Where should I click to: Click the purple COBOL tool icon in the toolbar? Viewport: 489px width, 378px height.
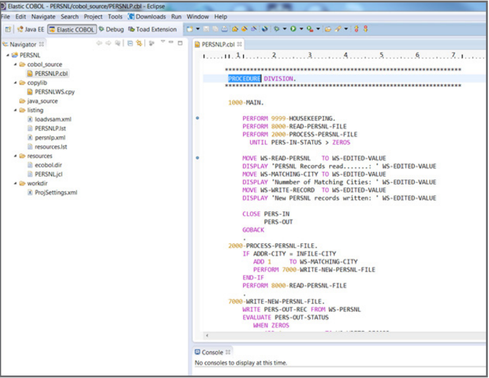pos(254,29)
